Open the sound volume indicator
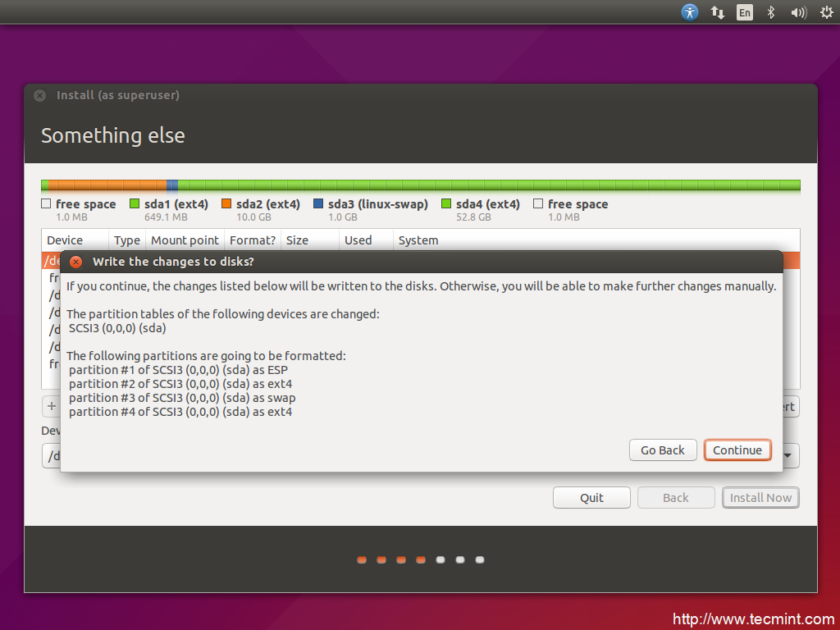This screenshot has width=840, height=630. click(798, 11)
